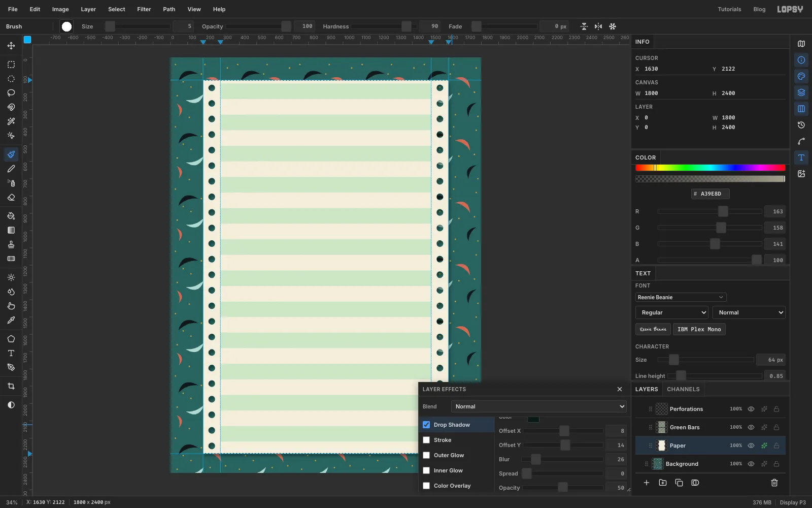This screenshot has height=508, width=812.
Task: Select the Lasso tool
Action: [x=11, y=93]
